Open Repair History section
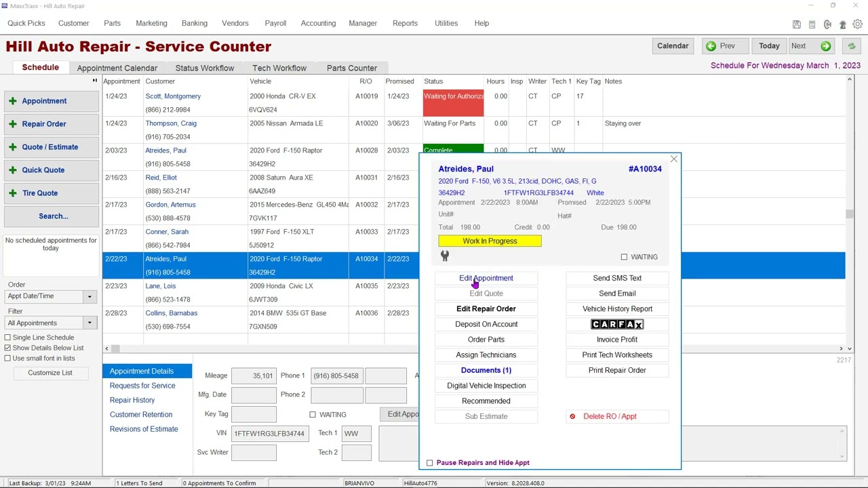Image resolution: width=868 pixels, height=488 pixels. point(132,400)
